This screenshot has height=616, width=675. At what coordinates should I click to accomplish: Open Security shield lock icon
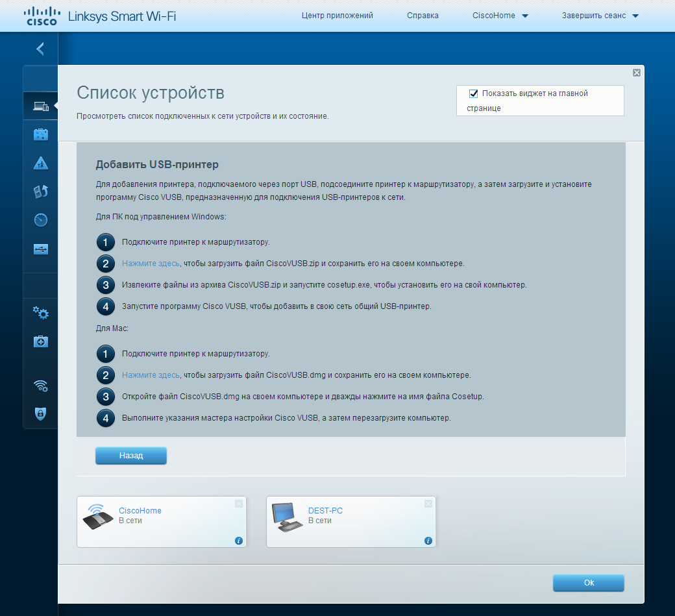pyautogui.click(x=40, y=413)
